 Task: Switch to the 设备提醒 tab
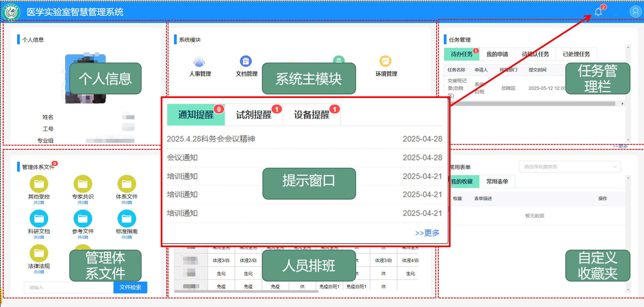click(x=311, y=115)
